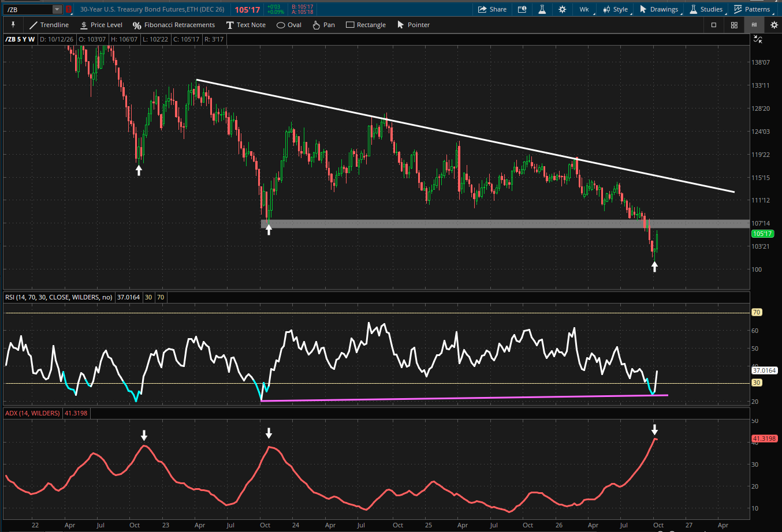Click the collapse-axis icon above the price scale
Screen dimensions: 782x532
tap(758, 39)
